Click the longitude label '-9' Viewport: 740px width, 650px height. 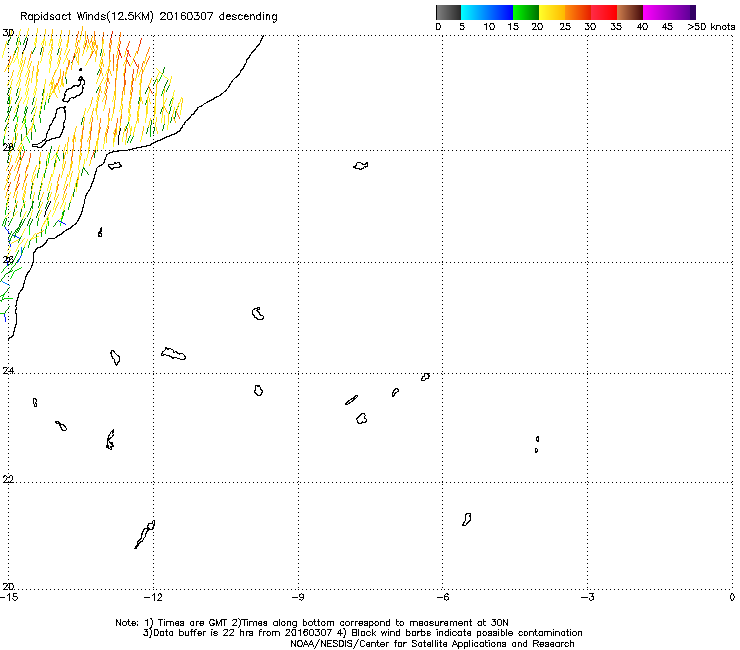[298, 597]
